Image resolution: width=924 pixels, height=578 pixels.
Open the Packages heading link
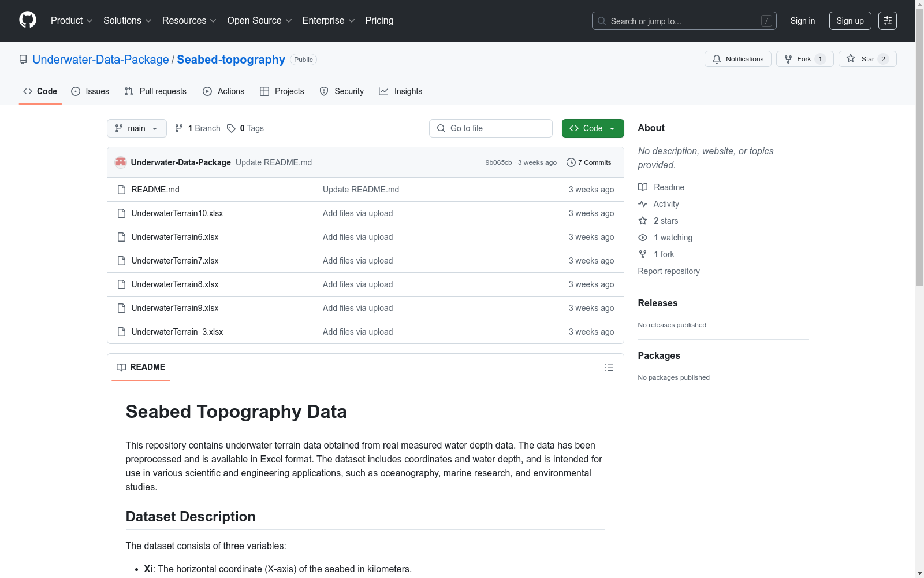(659, 355)
